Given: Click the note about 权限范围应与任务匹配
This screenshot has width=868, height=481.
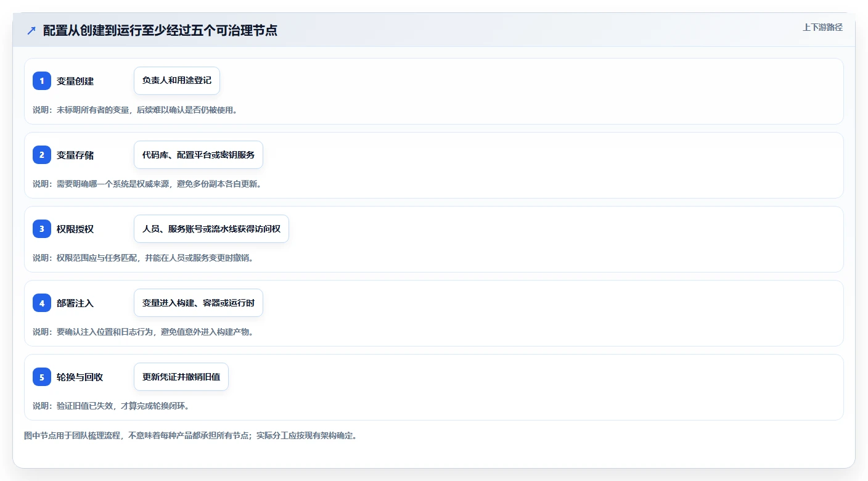Looking at the screenshot, I should click(x=143, y=258).
